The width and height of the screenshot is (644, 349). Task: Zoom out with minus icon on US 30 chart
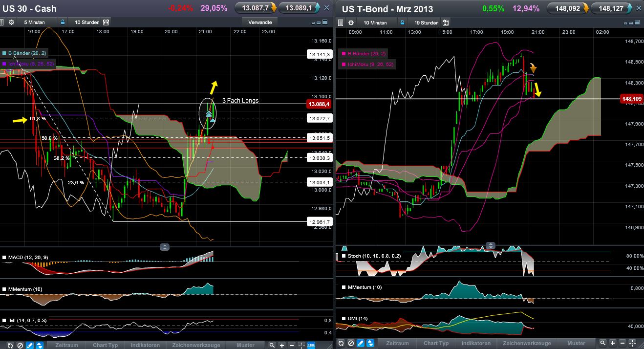[x=291, y=345]
